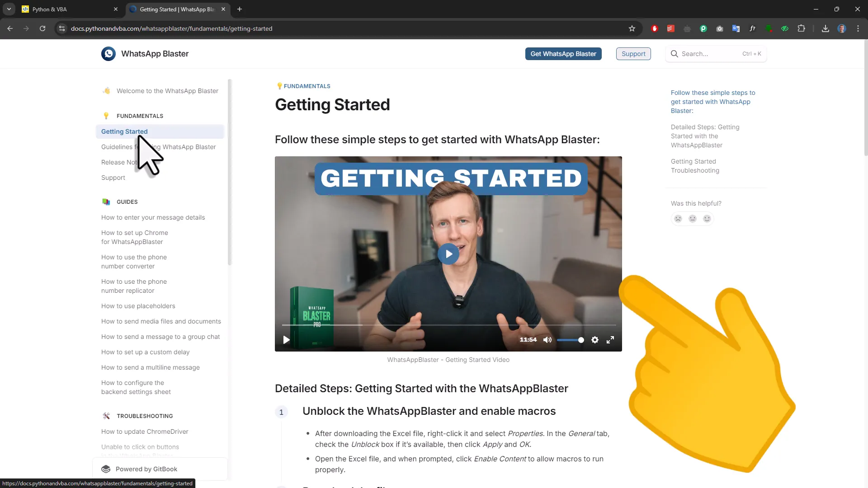Open a new browser tab
The width and height of the screenshot is (868, 488).
pyautogui.click(x=240, y=9)
